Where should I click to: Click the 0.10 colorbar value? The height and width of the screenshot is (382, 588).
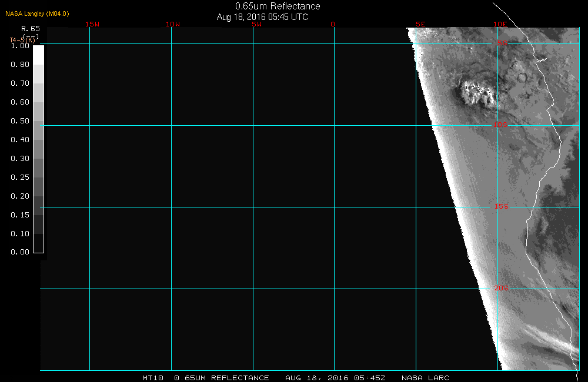click(x=20, y=233)
